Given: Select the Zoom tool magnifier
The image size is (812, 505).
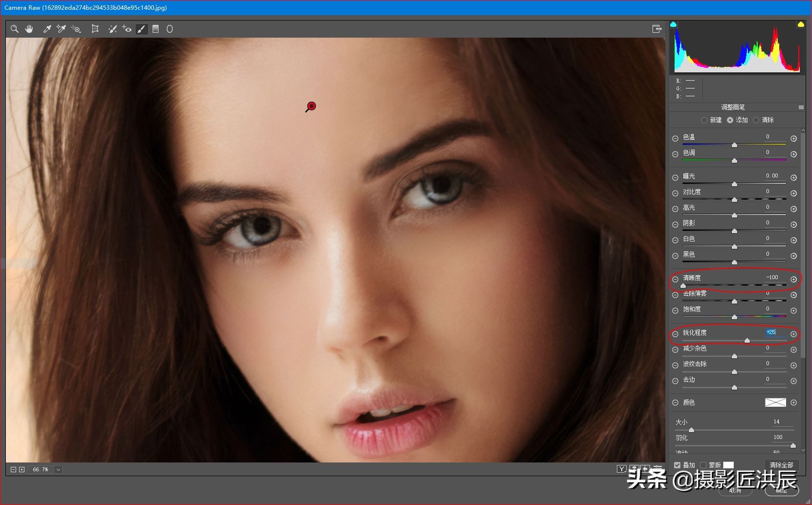Looking at the screenshot, I should click(x=15, y=29).
